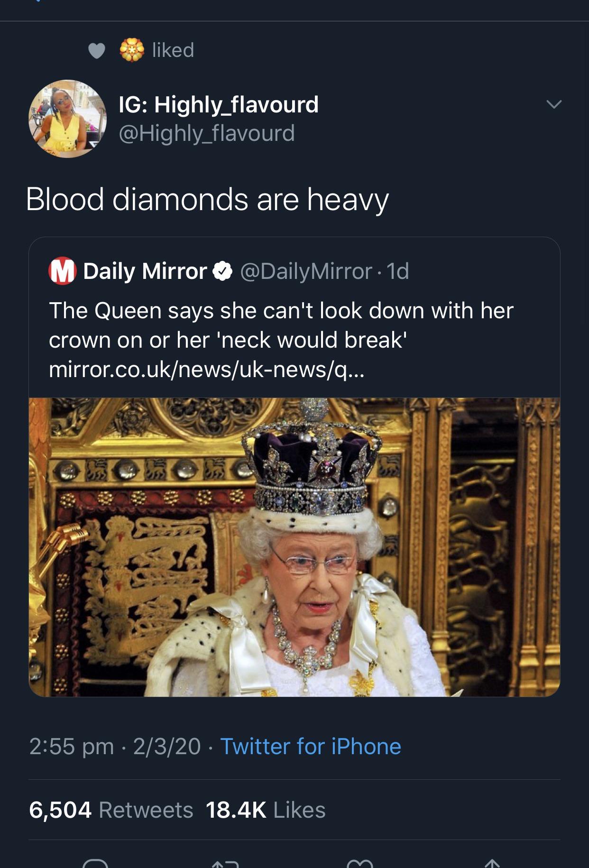589x868 pixels.
Task: Tap the reply speech-bubble icon
Action: (95, 863)
